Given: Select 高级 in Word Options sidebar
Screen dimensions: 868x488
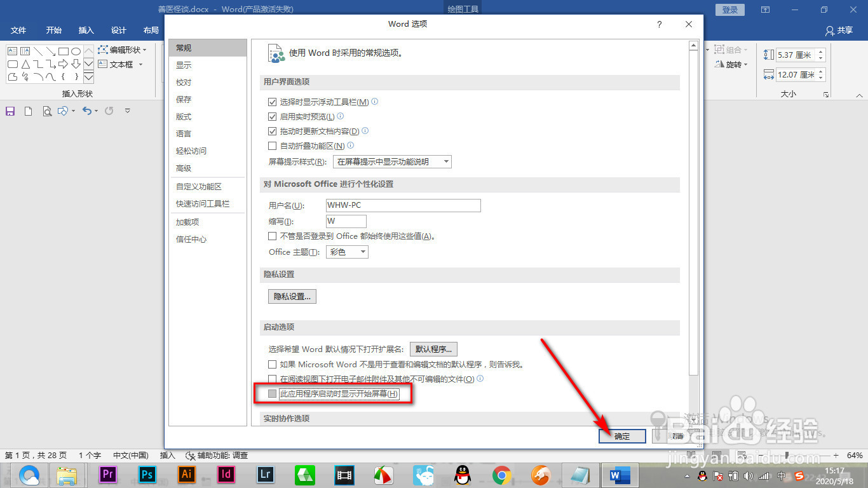Looking at the screenshot, I should pyautogui.click(x=207, y=168).
